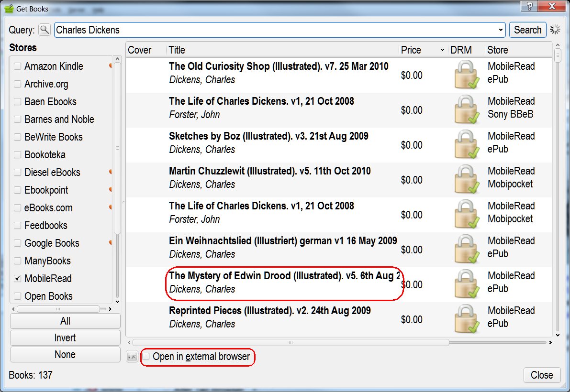Sort results by the DRM column header
Image resolution: width=570 pixels, height=392 pixels.
[467, 50]
